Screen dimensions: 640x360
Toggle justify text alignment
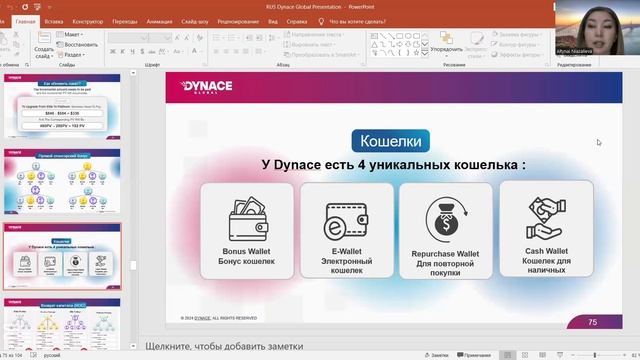coord(246,52)
